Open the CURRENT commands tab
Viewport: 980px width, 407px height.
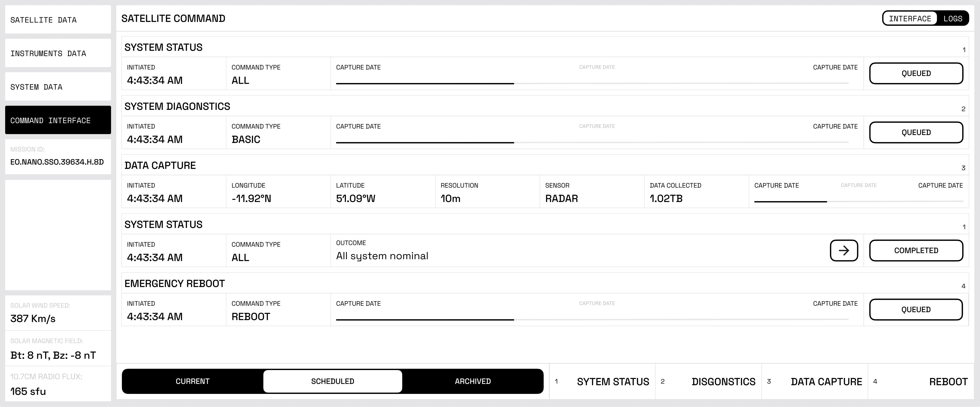[x=193, y=381]
